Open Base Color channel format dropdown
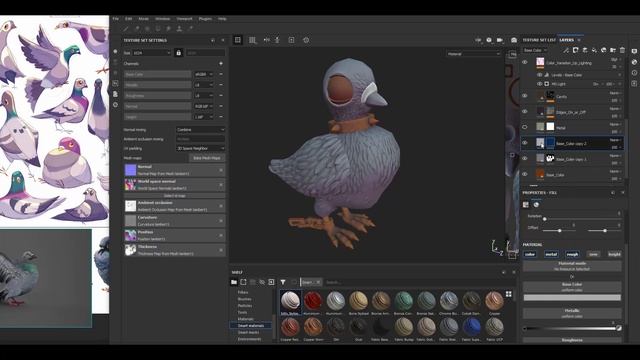Screen dimensions: 640x360 203,74
